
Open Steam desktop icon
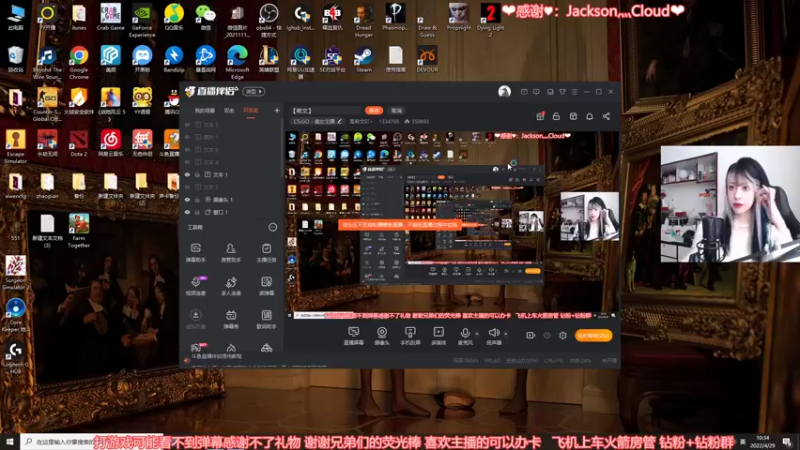pos(364,59)
